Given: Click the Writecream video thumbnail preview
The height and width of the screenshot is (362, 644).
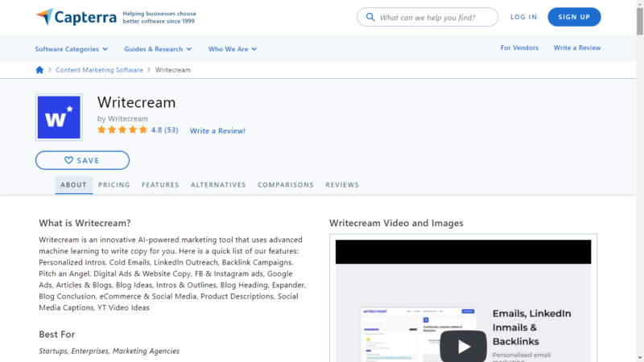Looking at the screenshot, I should (x=464, y=301).
